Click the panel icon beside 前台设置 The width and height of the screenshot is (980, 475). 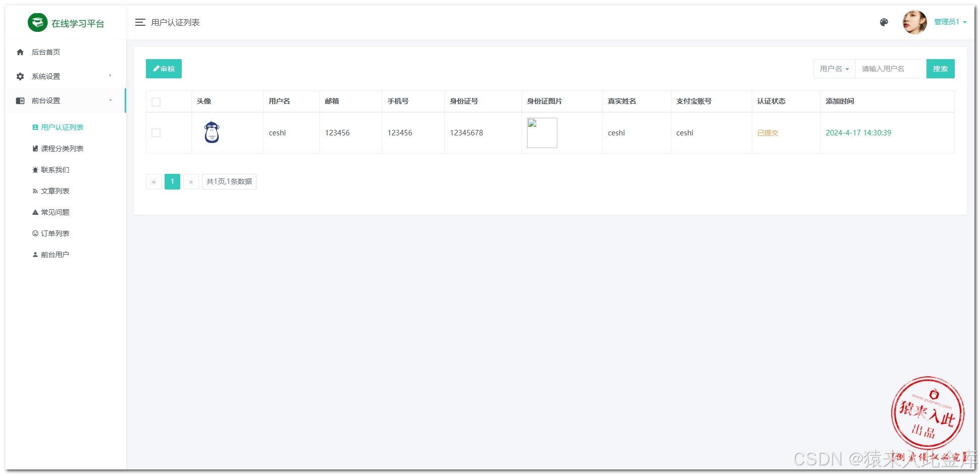(x=20, y=101)
